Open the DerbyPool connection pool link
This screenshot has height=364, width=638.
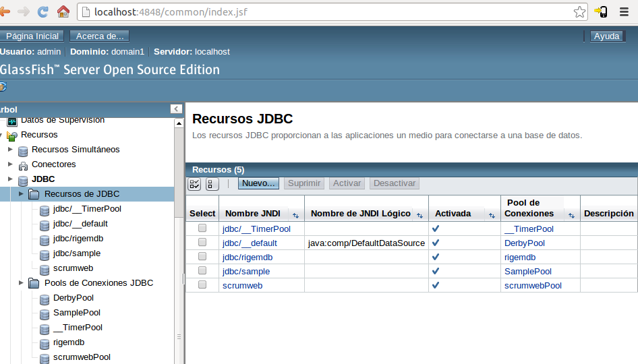(525, 243)
